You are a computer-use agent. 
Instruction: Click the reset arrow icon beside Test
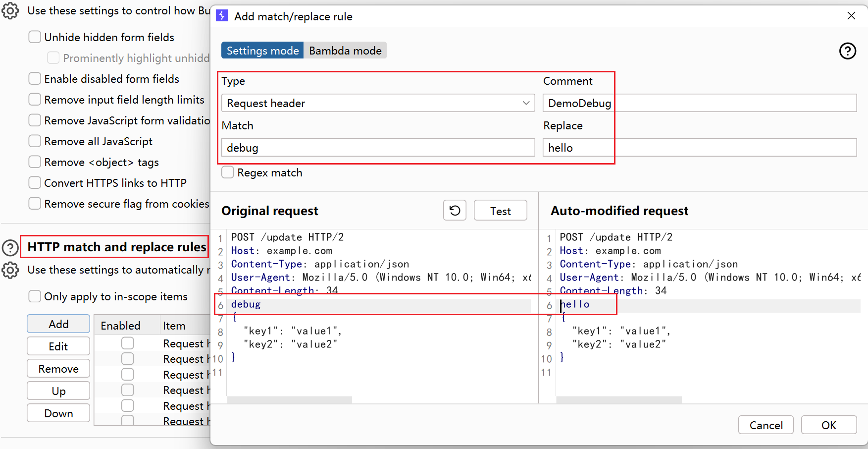pos(455,211)
